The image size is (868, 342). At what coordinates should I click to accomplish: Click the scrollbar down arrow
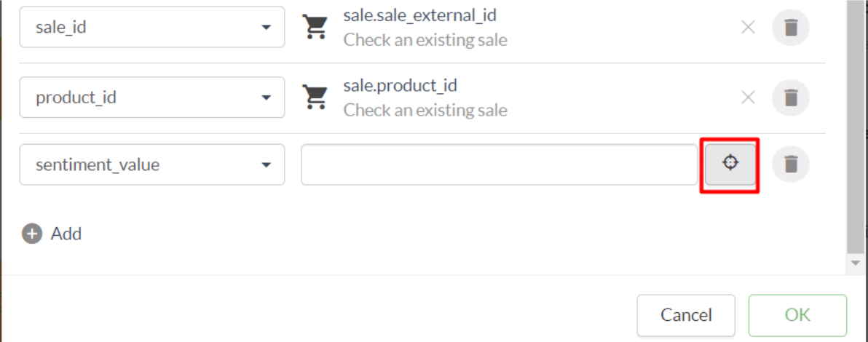coord(854,262)
